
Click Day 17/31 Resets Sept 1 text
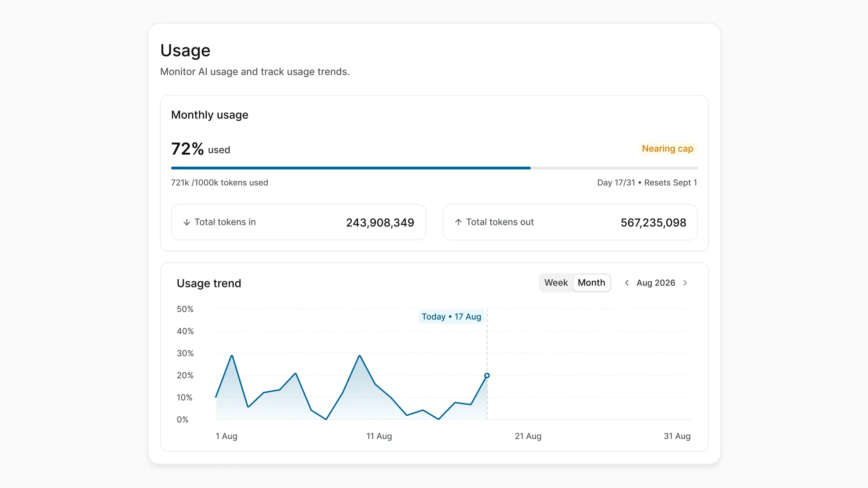click(x=647, y=183)
